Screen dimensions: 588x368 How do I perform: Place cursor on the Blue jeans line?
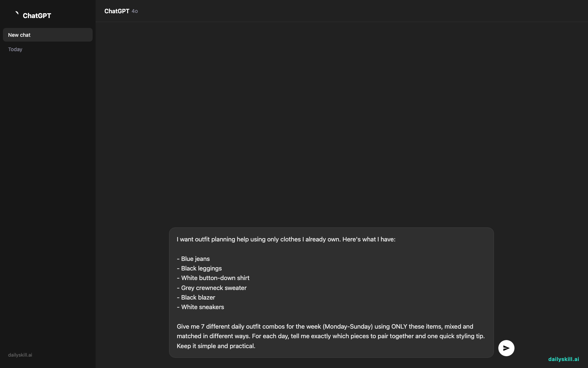coord(193,259)
